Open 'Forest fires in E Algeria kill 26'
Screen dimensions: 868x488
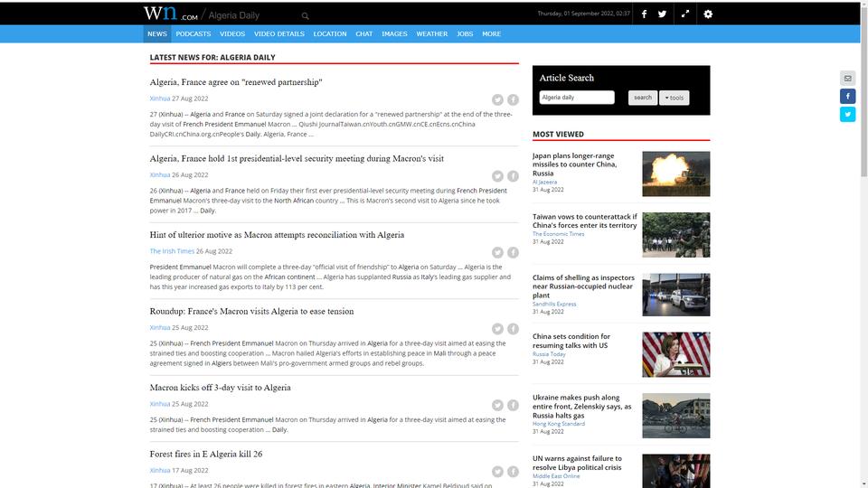(206, 454)
